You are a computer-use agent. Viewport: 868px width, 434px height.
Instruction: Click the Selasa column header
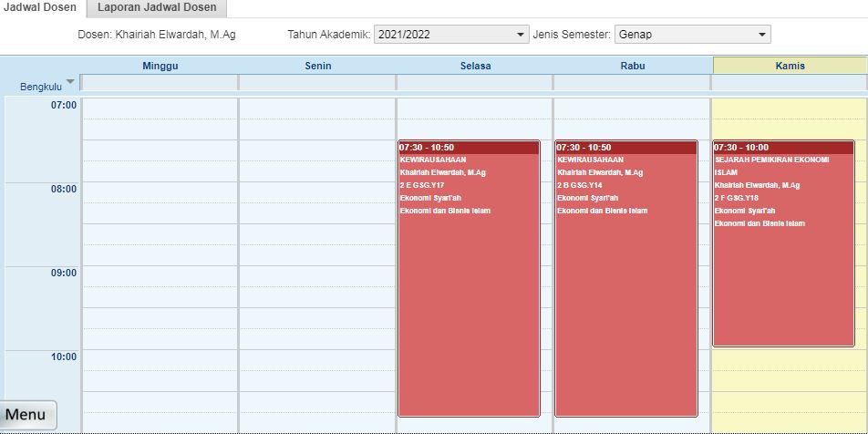pyautogui.click(x=475, y=66)
